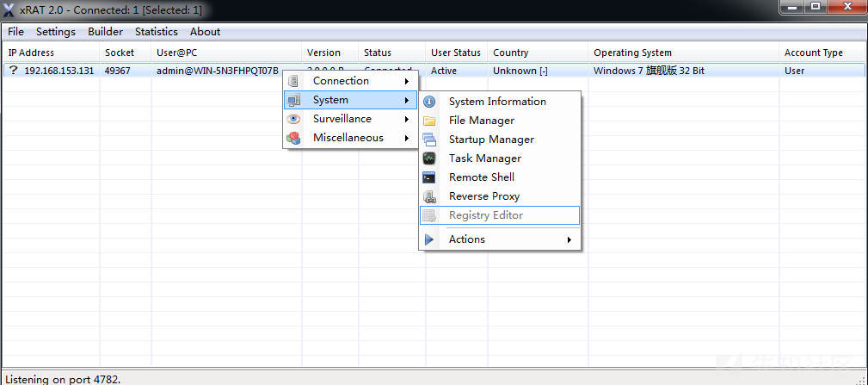Click the Reverse Proxy server icon
The height and width of the screenshot is (385, 868).
[429, 196]
